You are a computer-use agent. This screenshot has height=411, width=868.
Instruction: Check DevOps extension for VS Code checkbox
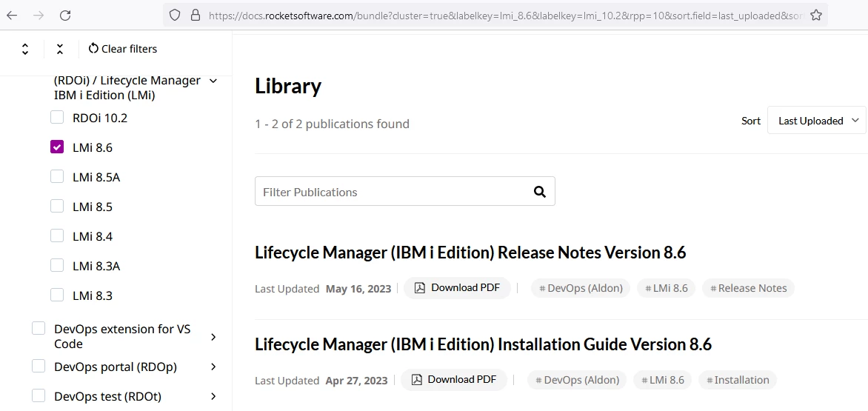tap(39, 329)
